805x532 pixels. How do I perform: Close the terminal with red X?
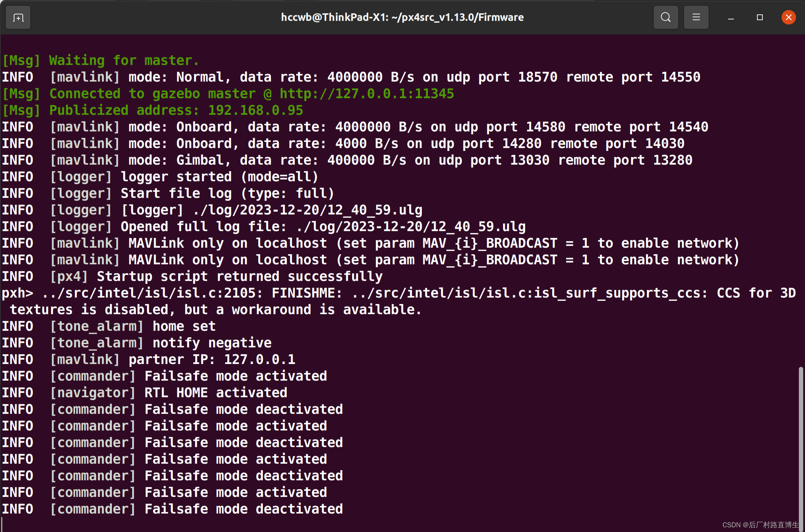coord(788,17)
